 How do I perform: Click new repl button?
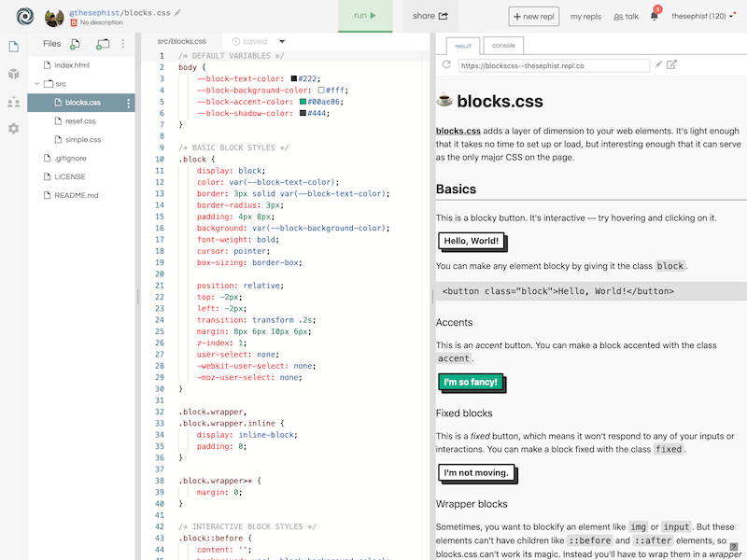533,16
